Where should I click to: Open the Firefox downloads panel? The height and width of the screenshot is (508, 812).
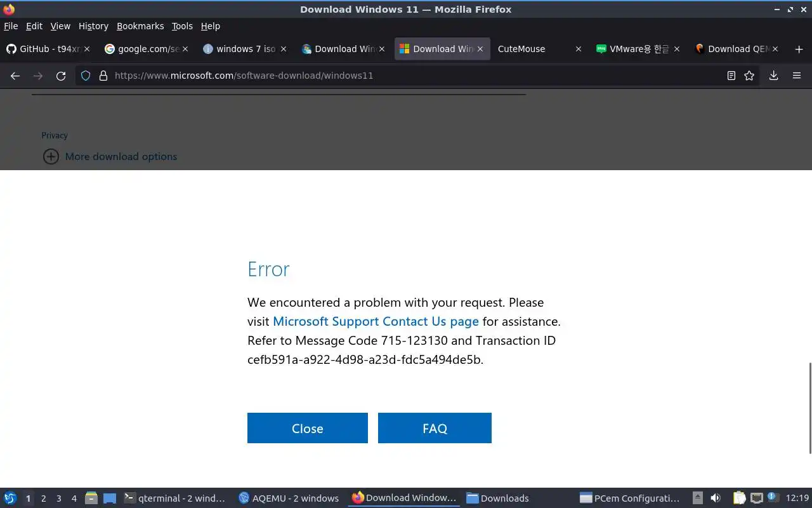tap(773, 76)
